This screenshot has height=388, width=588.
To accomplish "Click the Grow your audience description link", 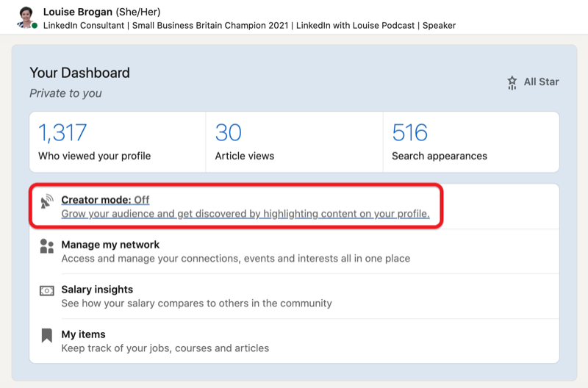I will [245, 214].
